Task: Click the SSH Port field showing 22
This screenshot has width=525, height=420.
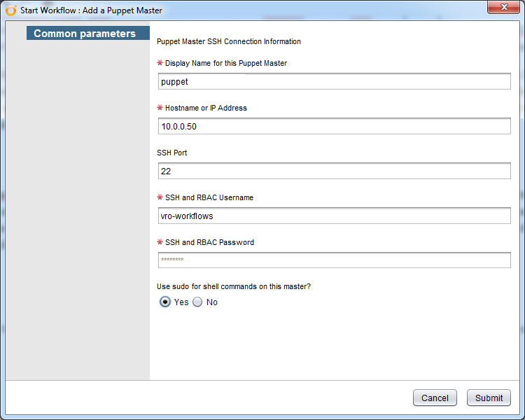Action: (335, 171)
